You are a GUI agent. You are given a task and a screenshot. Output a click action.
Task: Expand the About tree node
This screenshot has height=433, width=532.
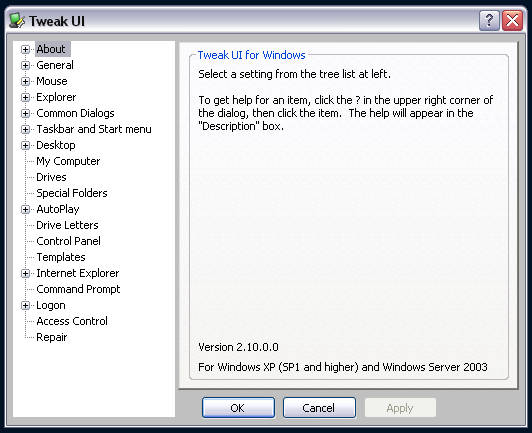click(25, 49)
